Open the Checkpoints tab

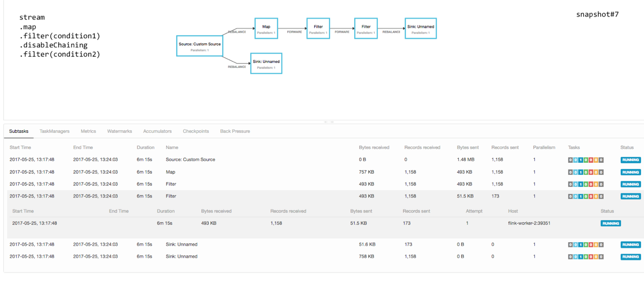[196, 131]
